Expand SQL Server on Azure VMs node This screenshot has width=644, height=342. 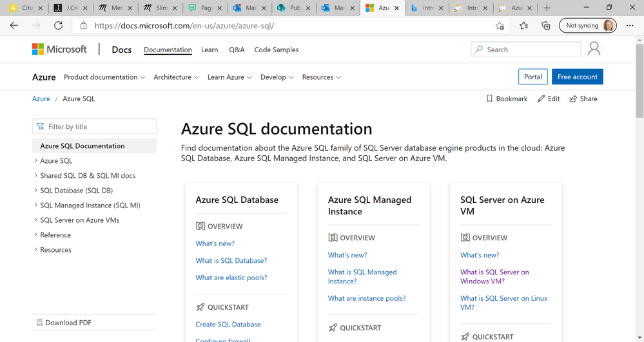(x=35, y=220)
